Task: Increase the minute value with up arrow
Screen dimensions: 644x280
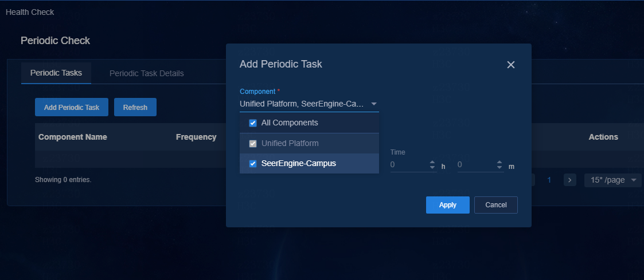Action: click(x=499, y=163)
